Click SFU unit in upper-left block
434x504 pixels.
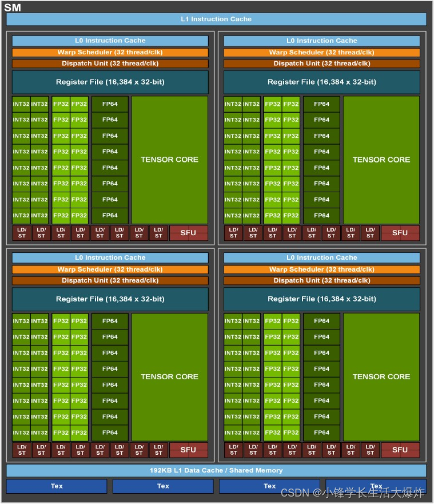pos(188,233)
